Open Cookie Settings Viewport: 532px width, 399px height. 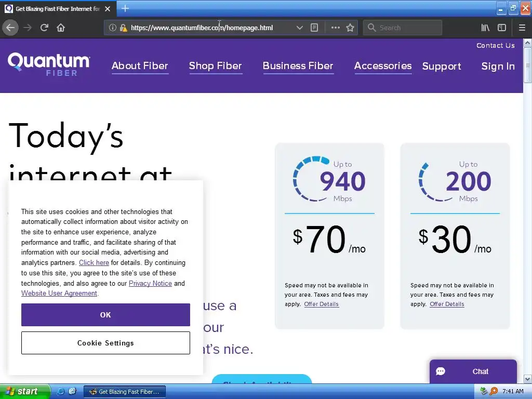coord(105,343)
